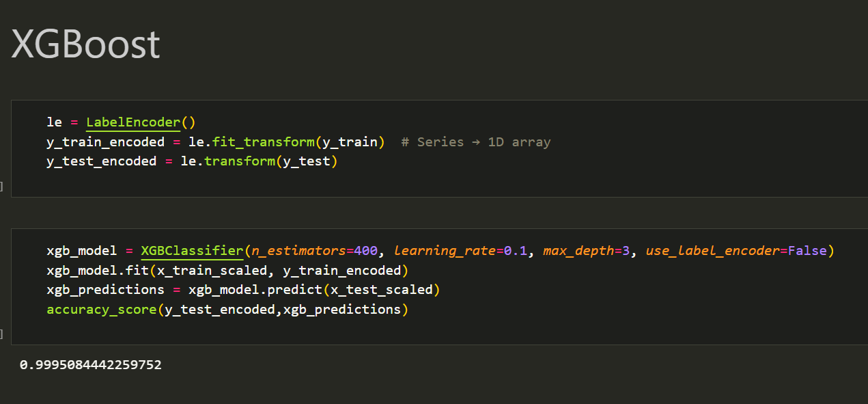
Task: Click the 'y_train_encoded' variable in first cell
Action: point(105,142)
